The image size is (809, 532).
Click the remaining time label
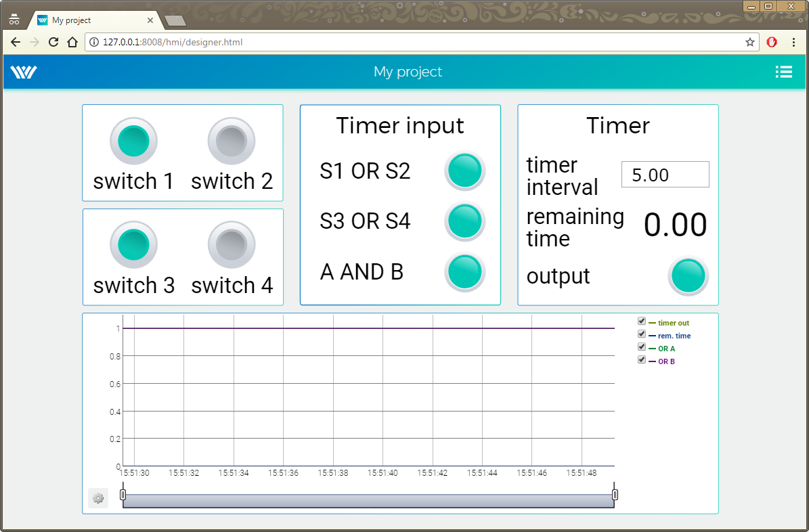(575, 227)
